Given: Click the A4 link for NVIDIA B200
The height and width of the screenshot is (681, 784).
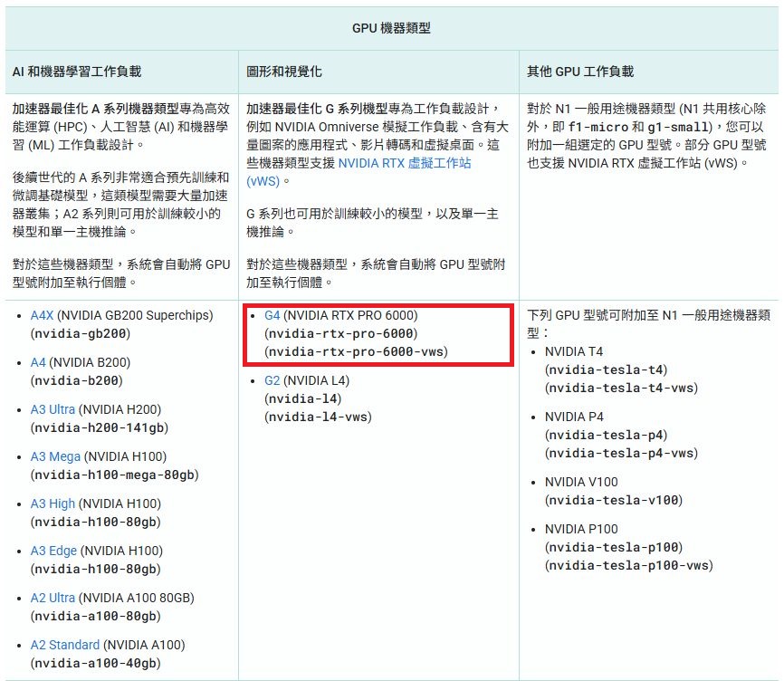Looking at the screenshot, I should tap(38, 362).
